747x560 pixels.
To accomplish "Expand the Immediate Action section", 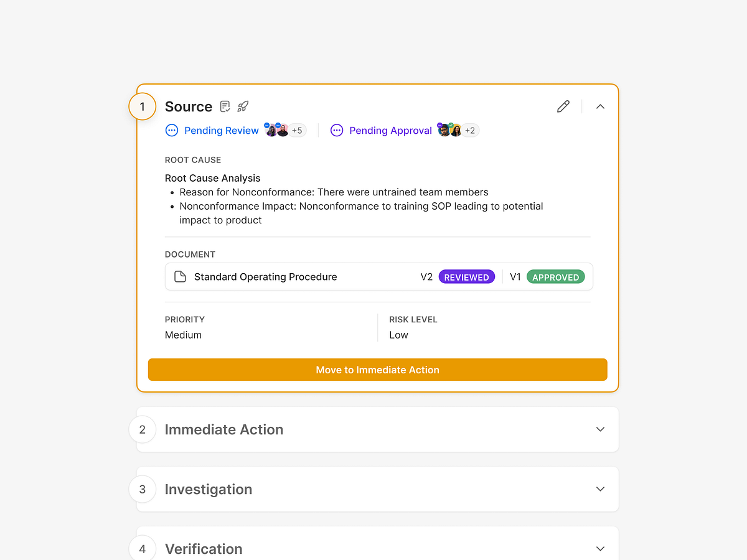I will (600, 429).
